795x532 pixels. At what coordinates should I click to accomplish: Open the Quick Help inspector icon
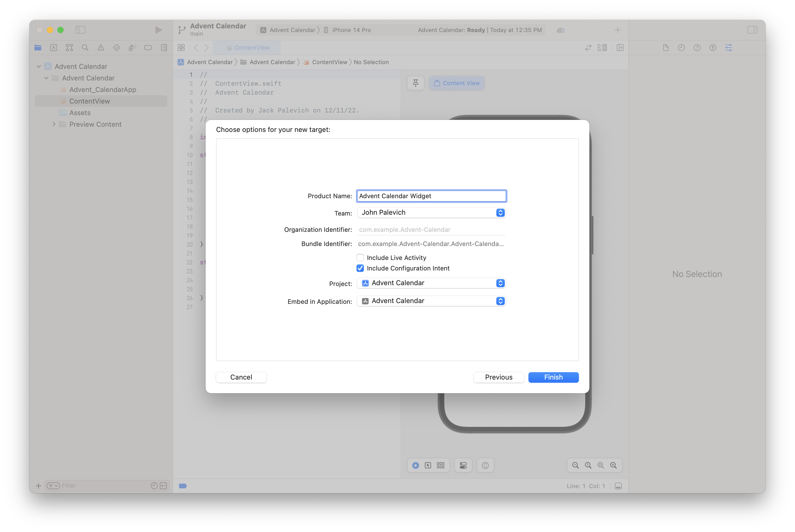[x=697, y=48]
